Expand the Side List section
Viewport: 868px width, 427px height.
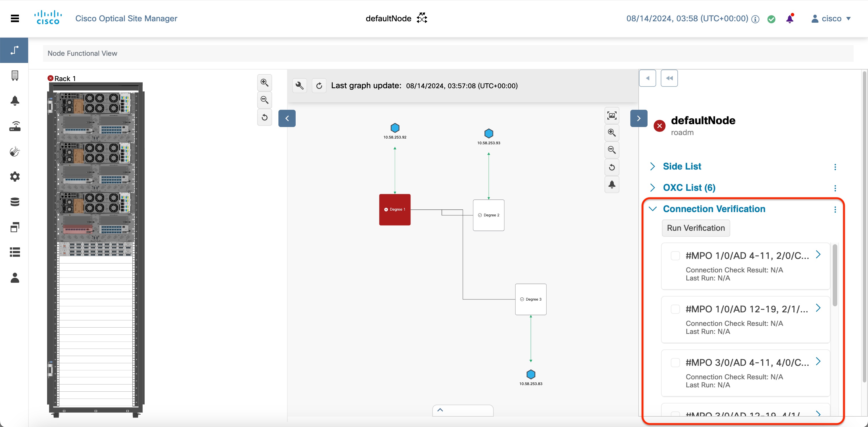click(x=653, y=166)
